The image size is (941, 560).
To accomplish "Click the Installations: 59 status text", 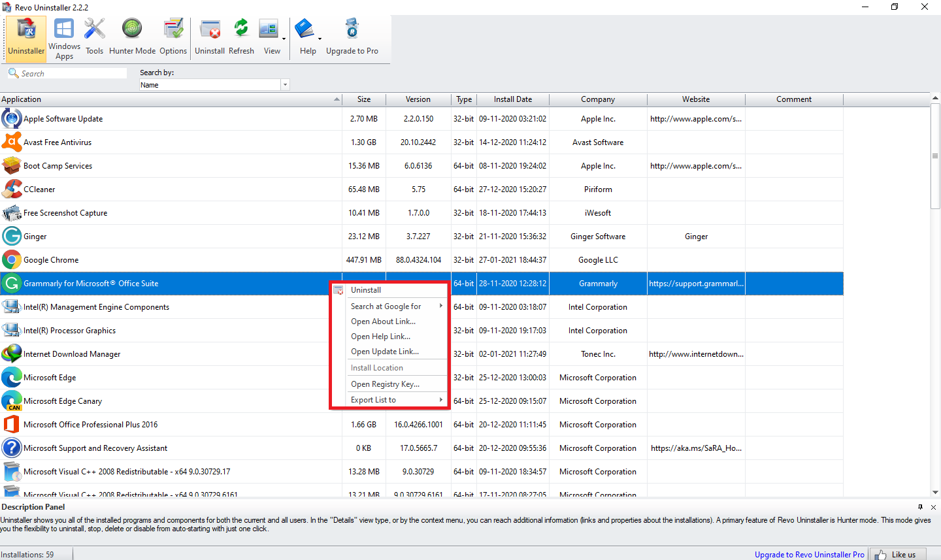I will pos(27,555).
